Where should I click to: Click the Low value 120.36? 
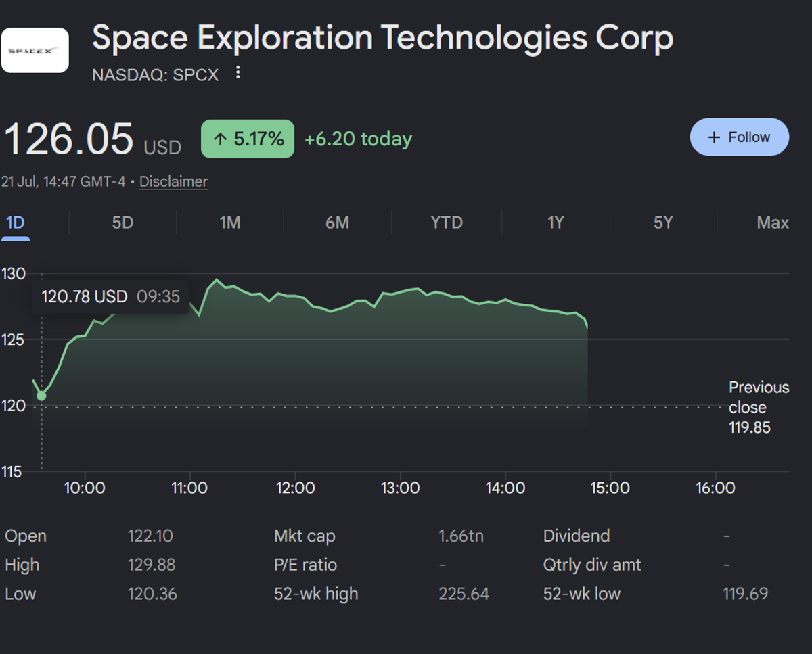point(152,594)
